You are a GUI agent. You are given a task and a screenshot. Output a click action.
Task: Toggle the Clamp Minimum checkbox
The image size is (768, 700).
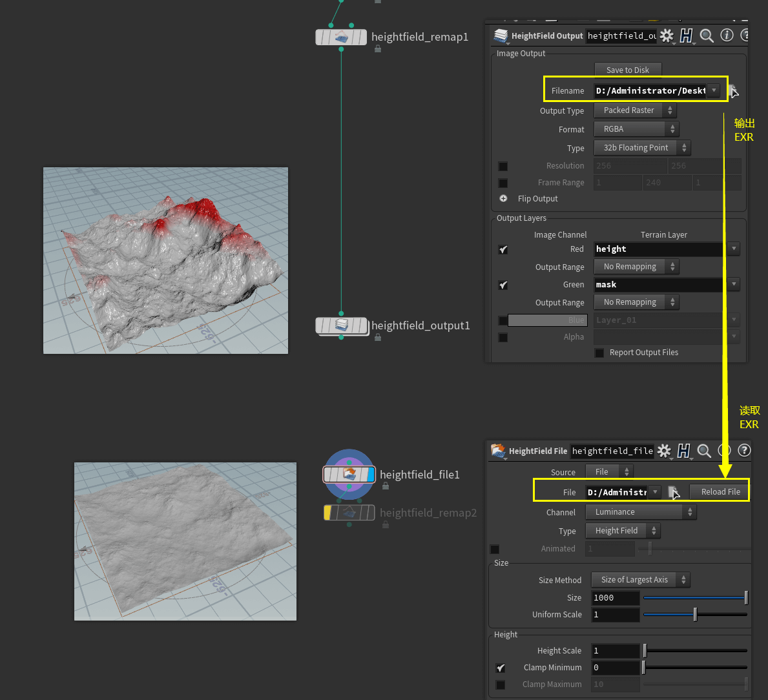501,668
